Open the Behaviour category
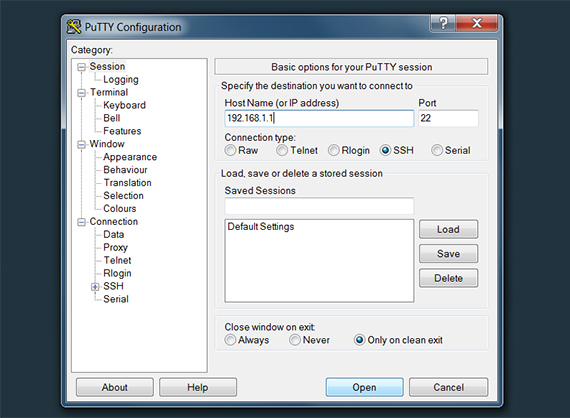This screenshot has height=418, width=570. point(125,170)
